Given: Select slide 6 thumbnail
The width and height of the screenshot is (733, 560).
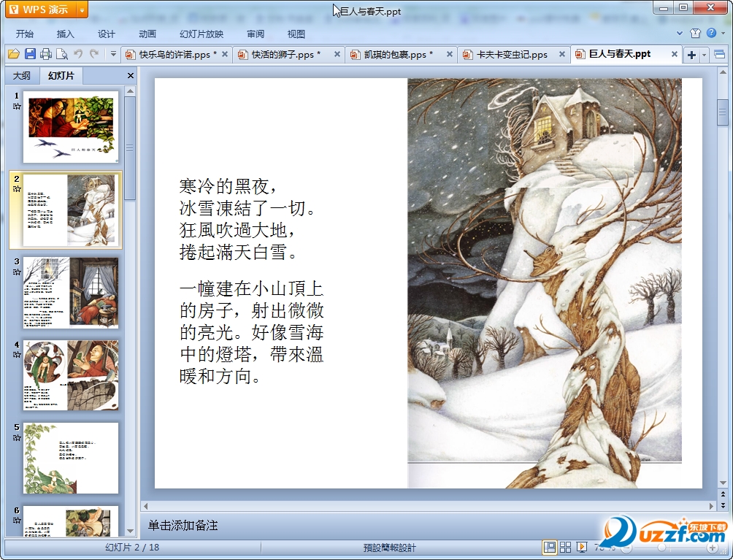Looking at the screenshot, I should pos(71,521).
